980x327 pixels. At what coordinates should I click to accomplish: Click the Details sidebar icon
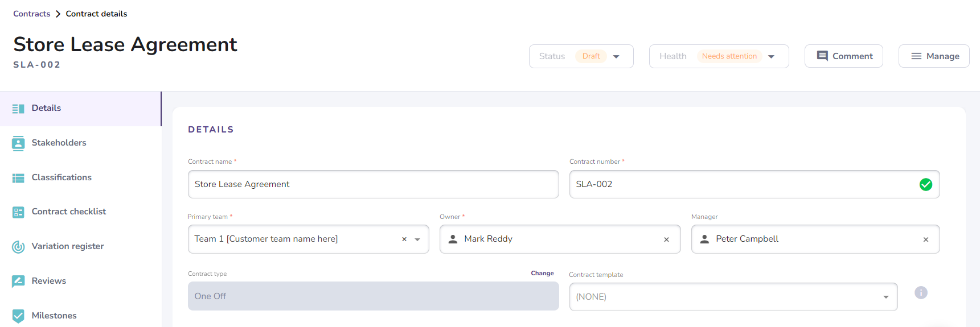coord(18,109)
